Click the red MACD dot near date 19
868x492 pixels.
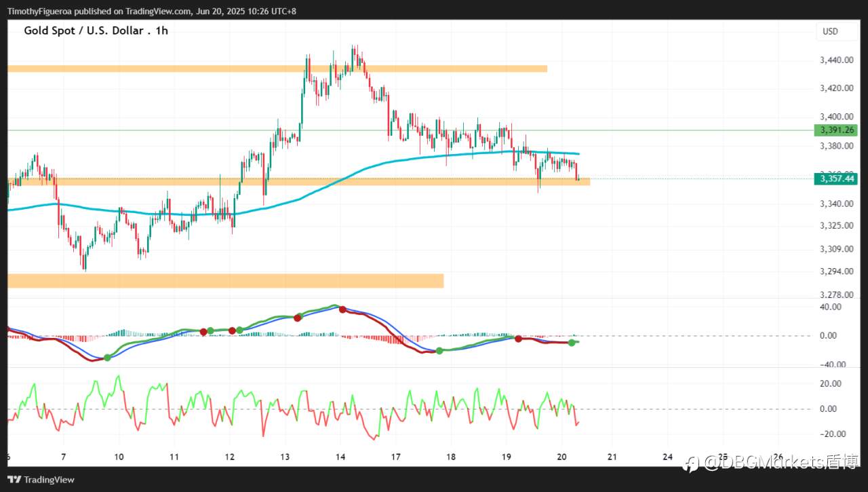[x=518, y=339]
